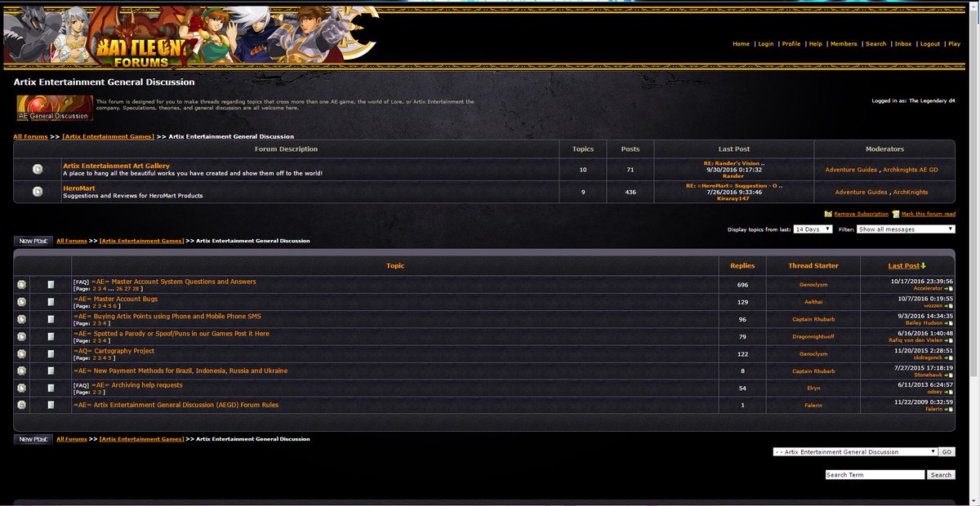Click the New Post button below topic list
Viewport: 980px width, 506px height.
click(x=33, y=439)
